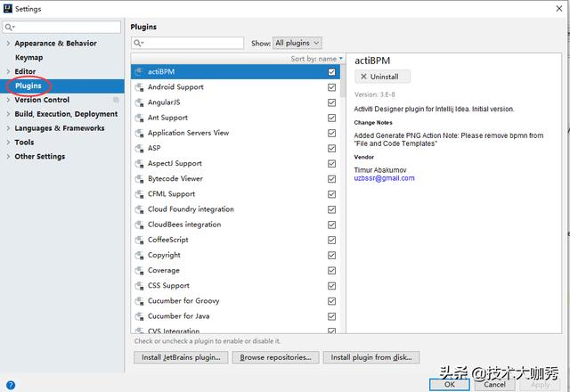Select Plugins in the settings tree
Image resolution: width=570 pixels, height=392 pixels.
coord(62,86)
